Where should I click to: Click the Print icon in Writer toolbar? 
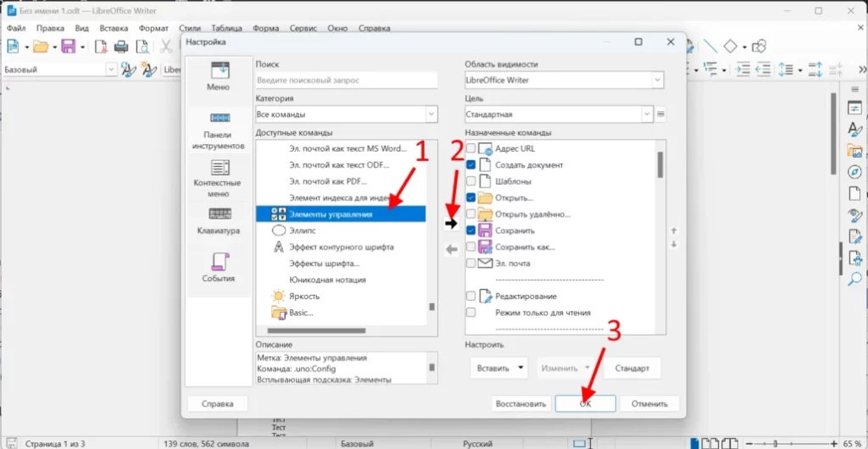[121, 47]
